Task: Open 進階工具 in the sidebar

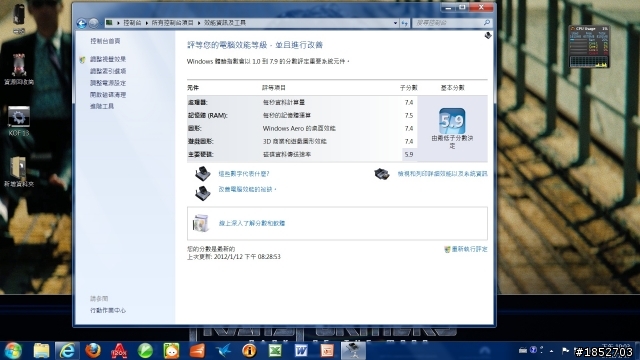Action: tap(102, 106)
